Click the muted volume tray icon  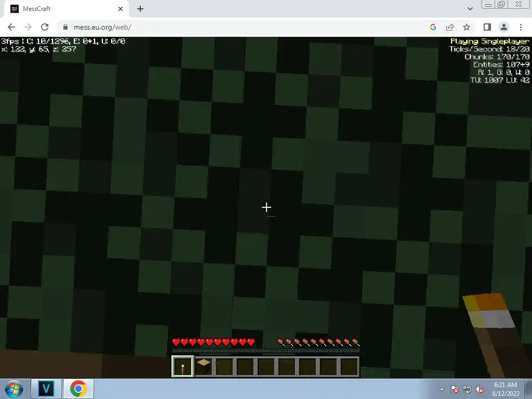(x=480, y=389)
